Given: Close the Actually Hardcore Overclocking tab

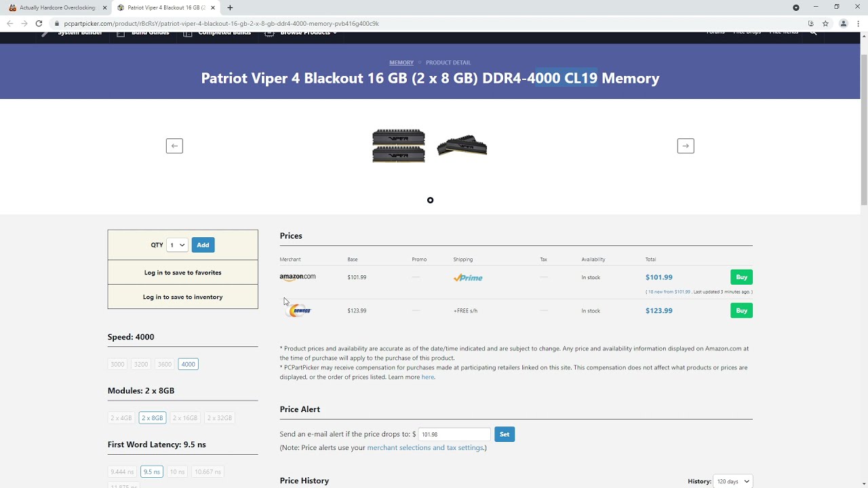Looking at the screenshot, I should tap(105, 7).
